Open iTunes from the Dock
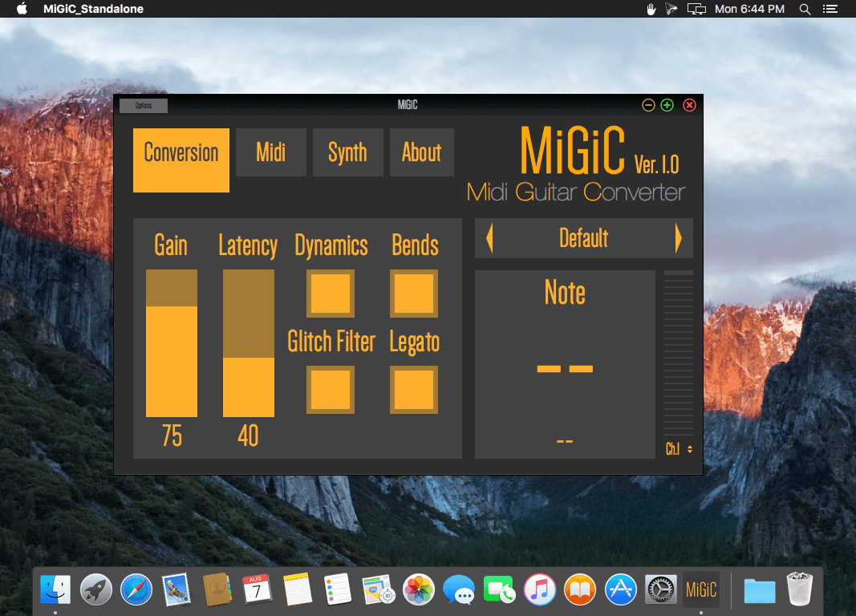 click(540, 590)
